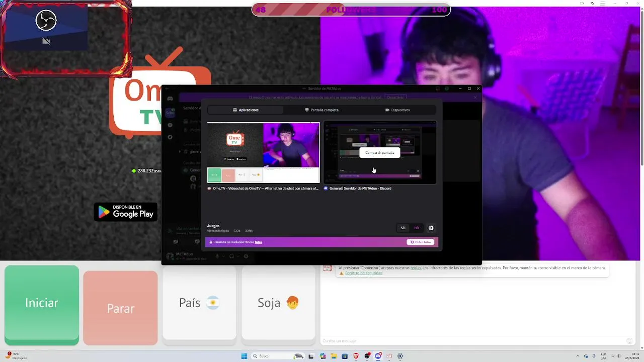Open Discord from the taskbar

pos(378,356)
